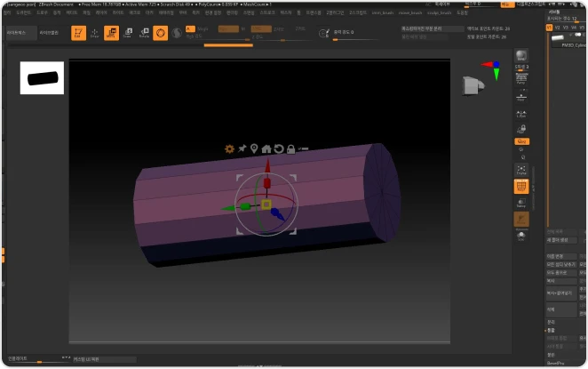Toggle the Move transform button
Viewport: 588px width, 369px height.
111,33
